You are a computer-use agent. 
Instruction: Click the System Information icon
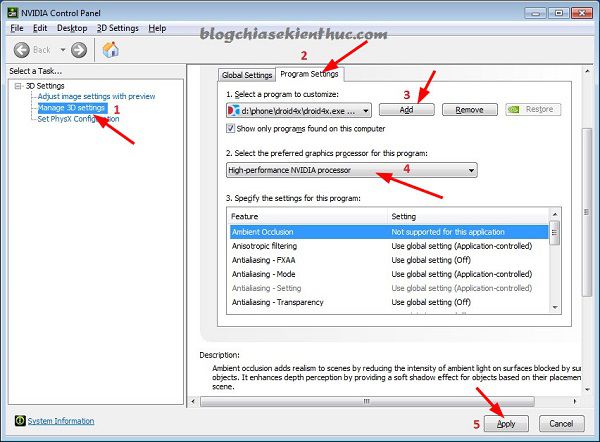coord(20,421)
